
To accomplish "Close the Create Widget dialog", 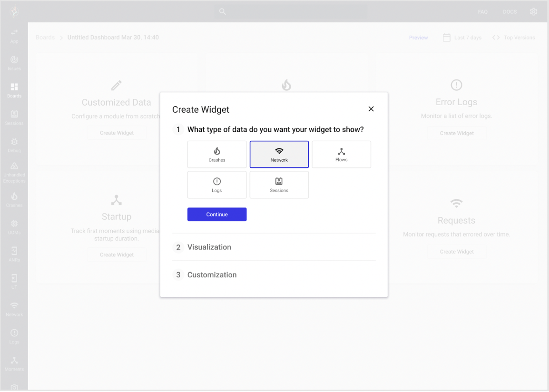I will (371, 109).
